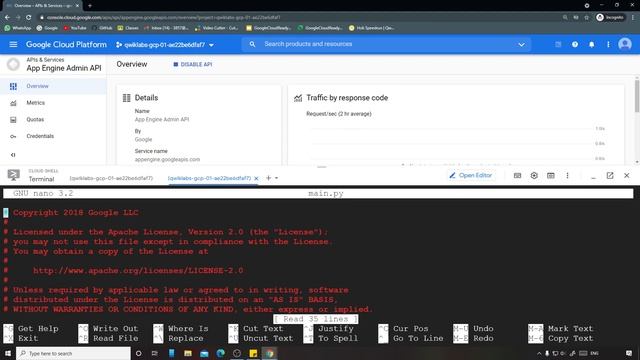Screen dimensions: 640x360
Task: Open the Windows Start menu
Action: pos(8,353)
